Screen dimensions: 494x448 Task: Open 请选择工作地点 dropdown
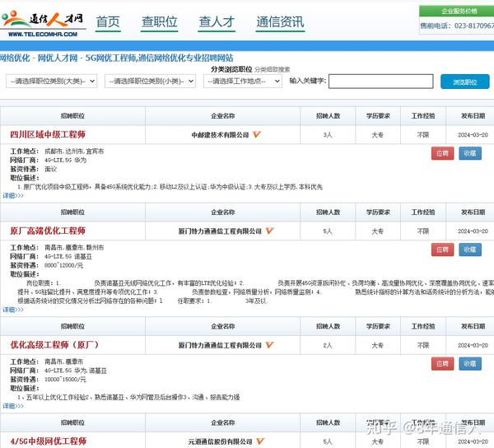(x=243, y=82)
